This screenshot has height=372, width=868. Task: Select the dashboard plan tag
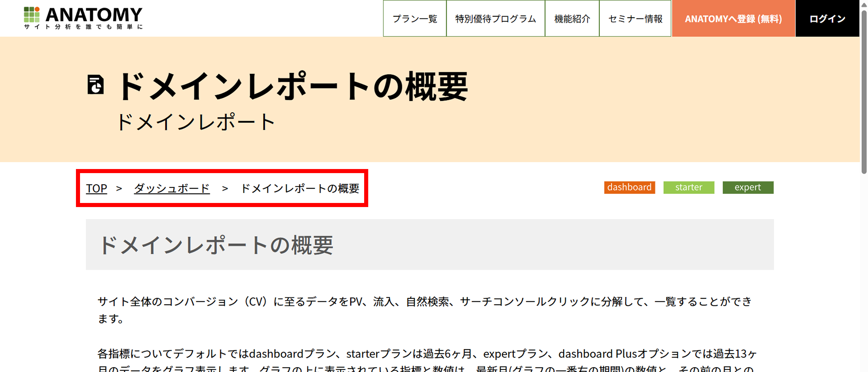(629, 187)
